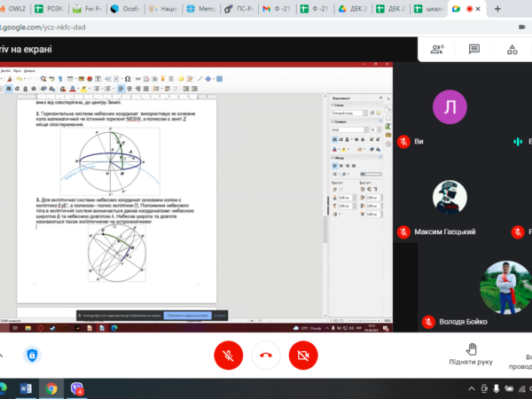Turn on camera in Meet controls
Screen dimensions: 532x399
coord(302,355)
